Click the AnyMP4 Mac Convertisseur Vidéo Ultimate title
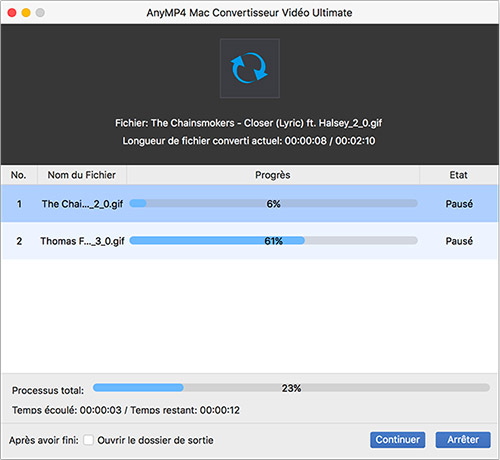Viewport: 500px width, 460px height. [249, 13]
